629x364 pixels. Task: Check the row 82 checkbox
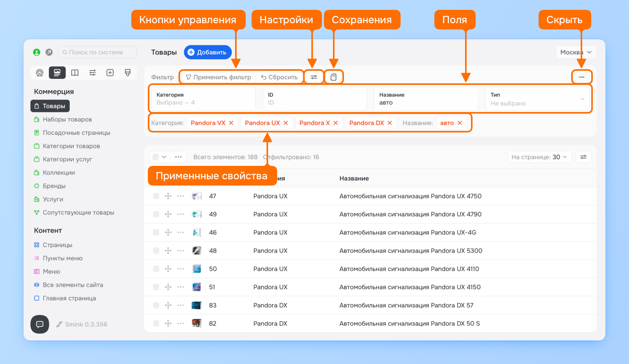click(x=156, y=324)
